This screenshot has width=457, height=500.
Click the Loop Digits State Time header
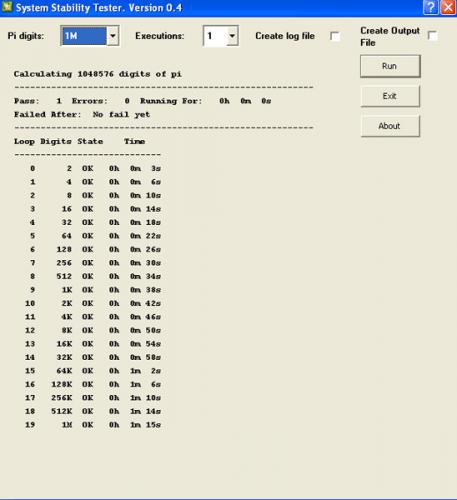coord(79,141)
